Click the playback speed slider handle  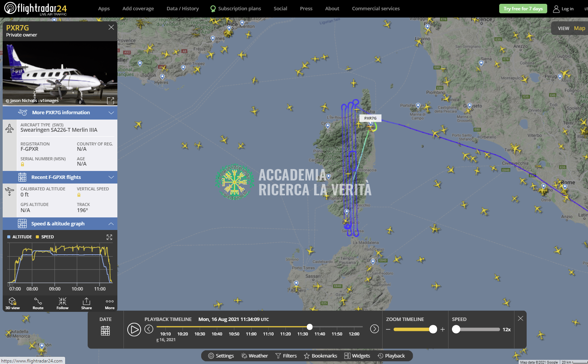456,330
